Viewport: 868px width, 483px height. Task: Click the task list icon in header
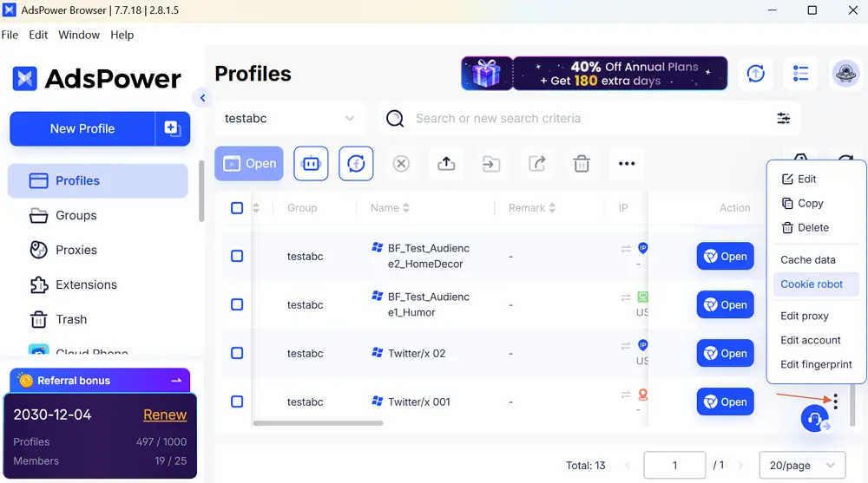pyautogui.click(x=801, y=74)
